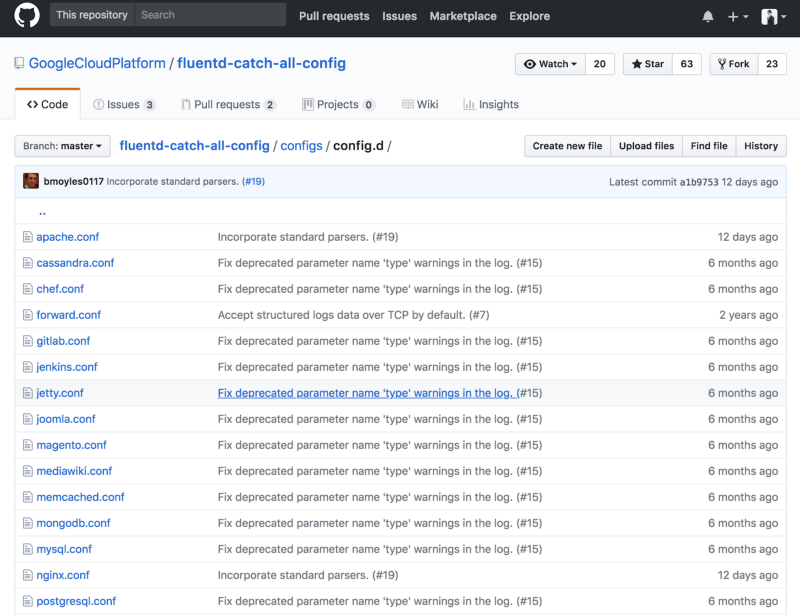This screenshot has height=615, width=800.
Task: Select Marketplace in top navigation
Action: tap(463, 16)
